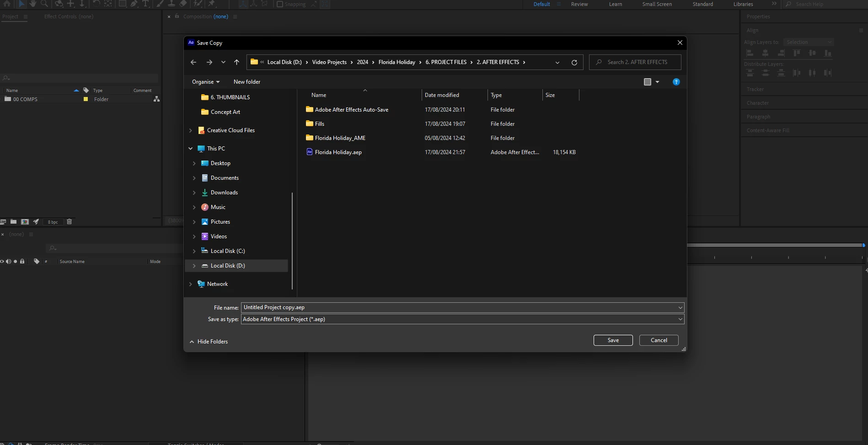Open the File name history dropdown

point(680,308)
